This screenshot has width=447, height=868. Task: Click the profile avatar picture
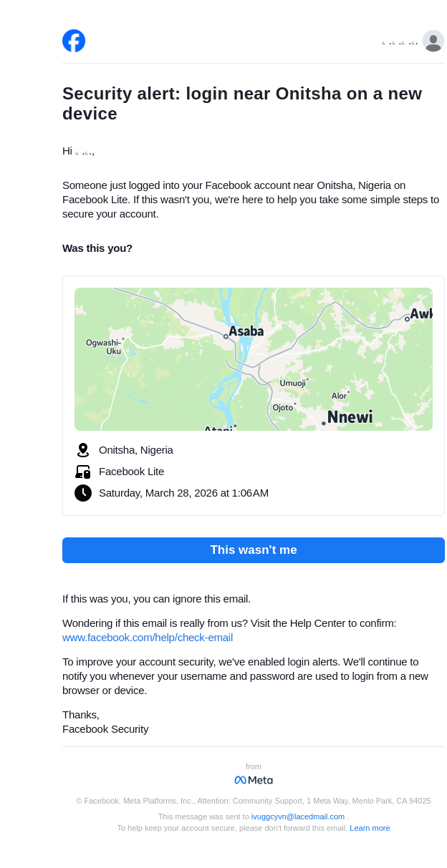(433, 42)
